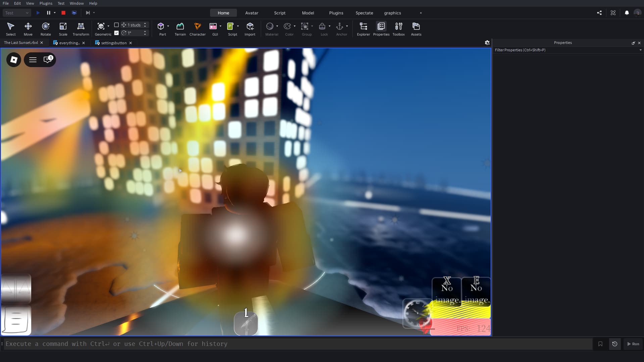Expand the Color dropdown arrow

(x=295, y=26)
